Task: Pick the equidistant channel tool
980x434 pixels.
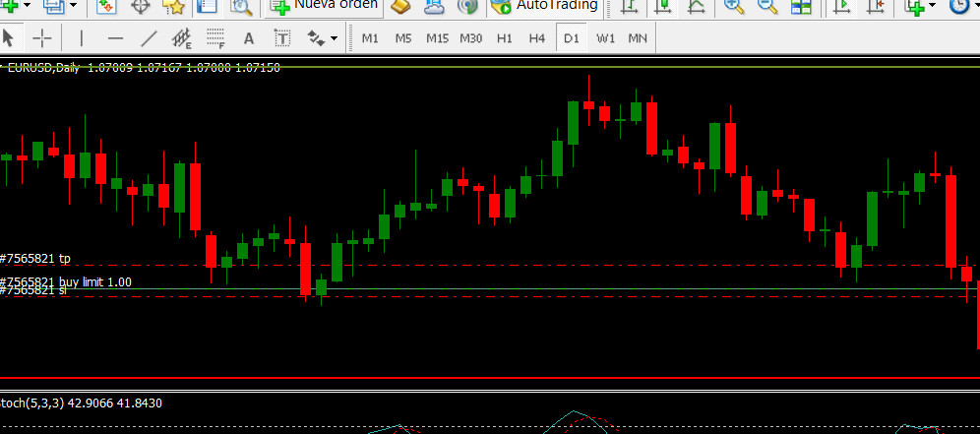Action: pyautogui.click(x=182, y=38)
